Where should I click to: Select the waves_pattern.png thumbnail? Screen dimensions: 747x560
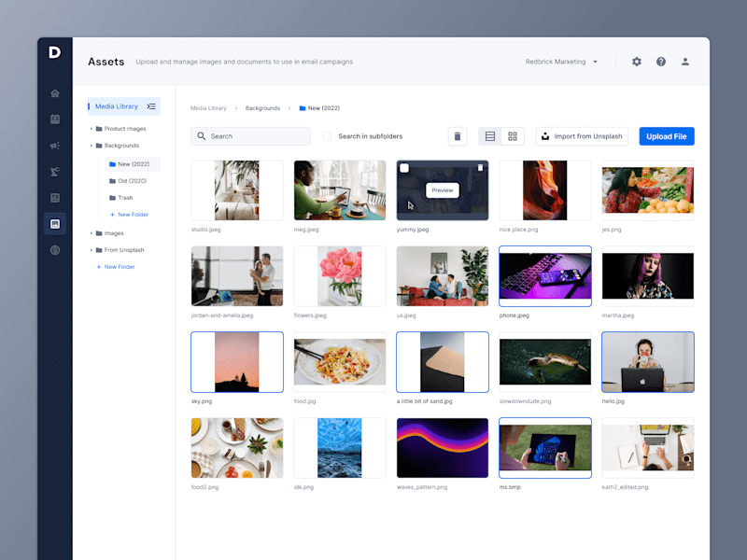pyautogui.click(x=443, y=448)
